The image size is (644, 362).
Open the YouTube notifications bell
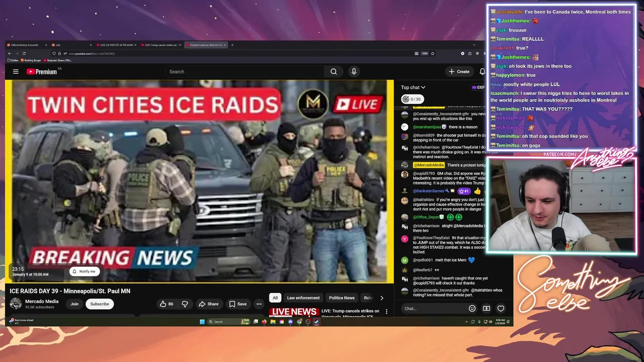(482, 71)
